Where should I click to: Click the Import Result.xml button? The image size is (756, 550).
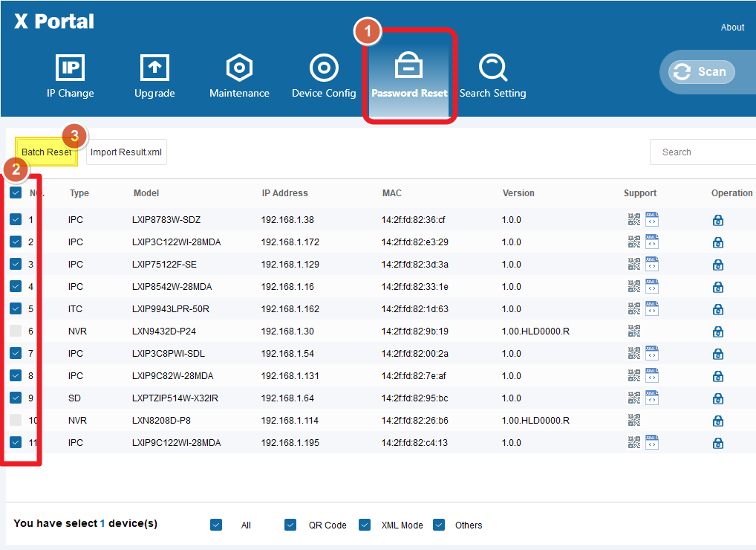(x=126, y=152)
